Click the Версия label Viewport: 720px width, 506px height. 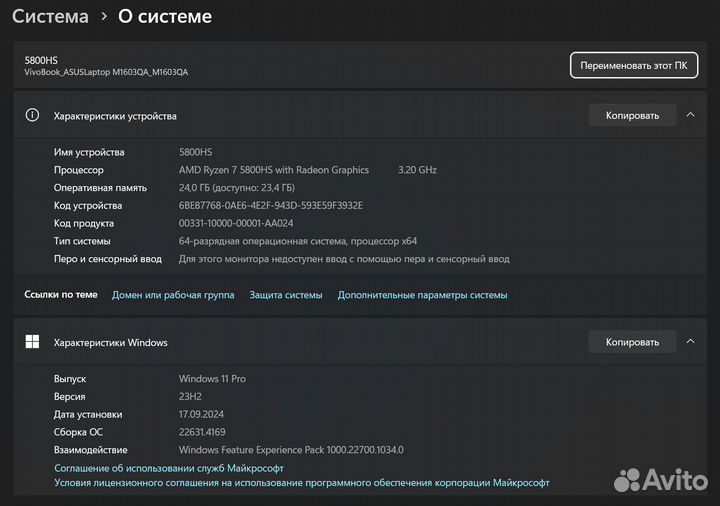coord(69,396)
